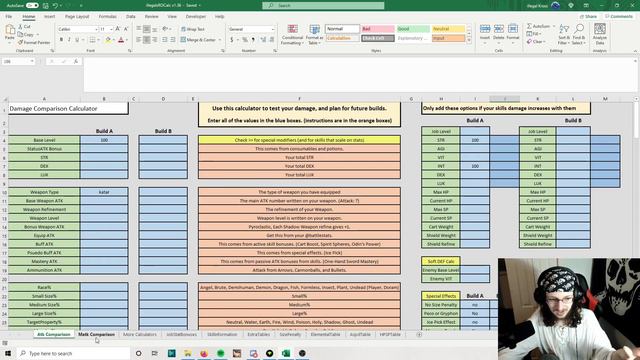Open the Windows Start menu
This screenshot has height=360, width=640.
(x=8, y=353)
